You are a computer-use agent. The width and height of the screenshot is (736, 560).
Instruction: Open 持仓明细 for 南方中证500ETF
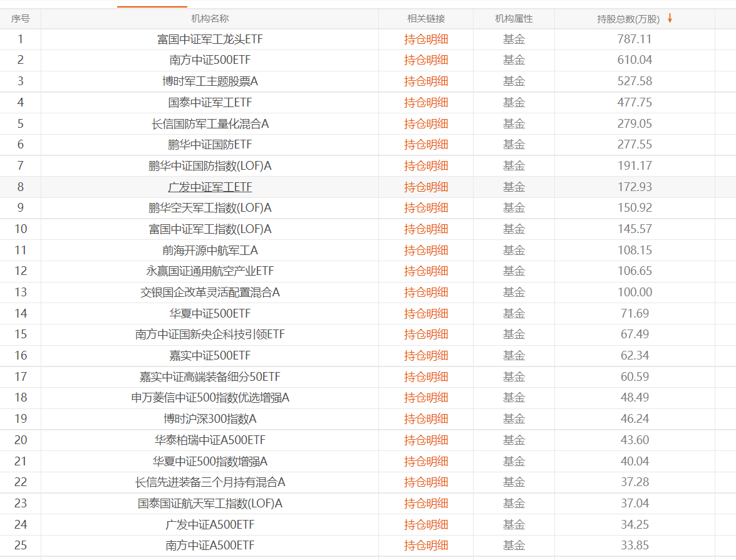click(x=426, y=60)
